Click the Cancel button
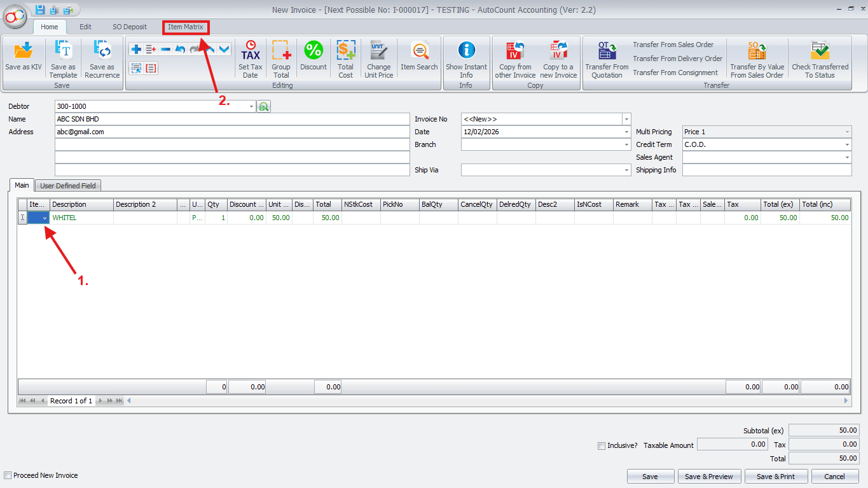 click(834, 476)
